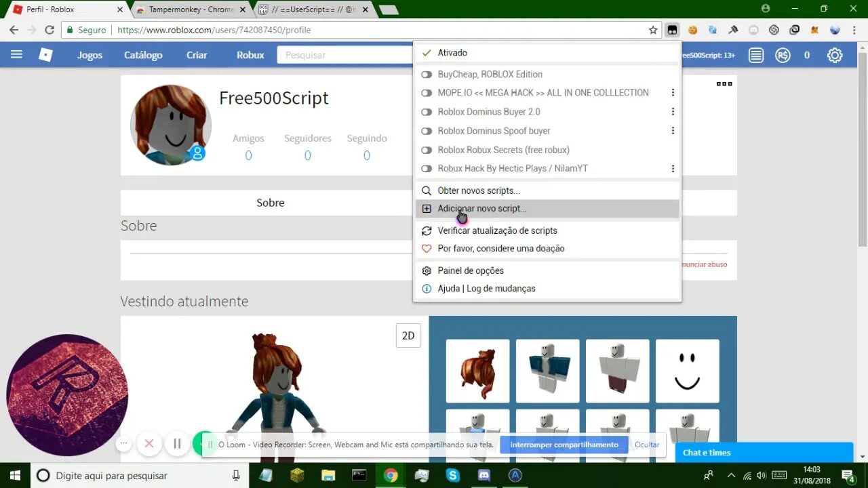Click the Roblox Pesquisar search field
Screen dimensions: 868x488
pos(346,55)
